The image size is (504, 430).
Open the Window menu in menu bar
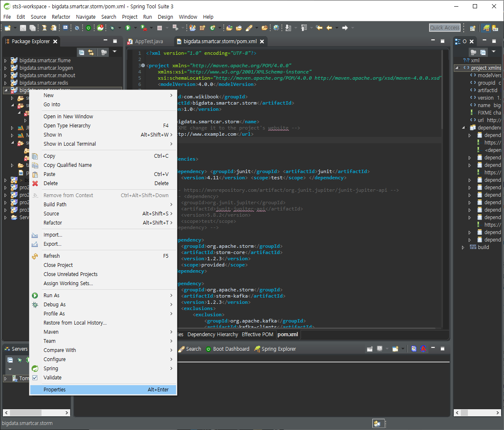click(x=188, y=17)
